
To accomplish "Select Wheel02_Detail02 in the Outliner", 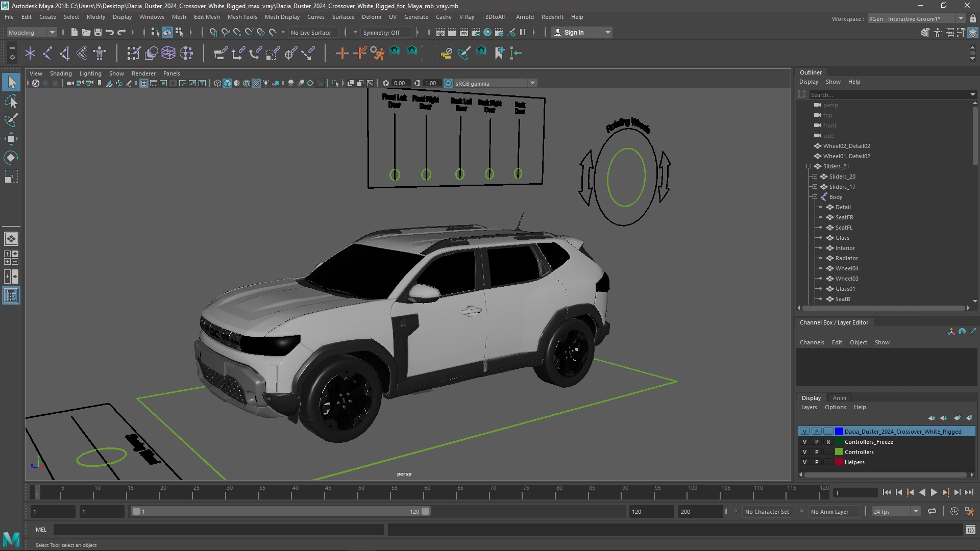I will 846,146.
